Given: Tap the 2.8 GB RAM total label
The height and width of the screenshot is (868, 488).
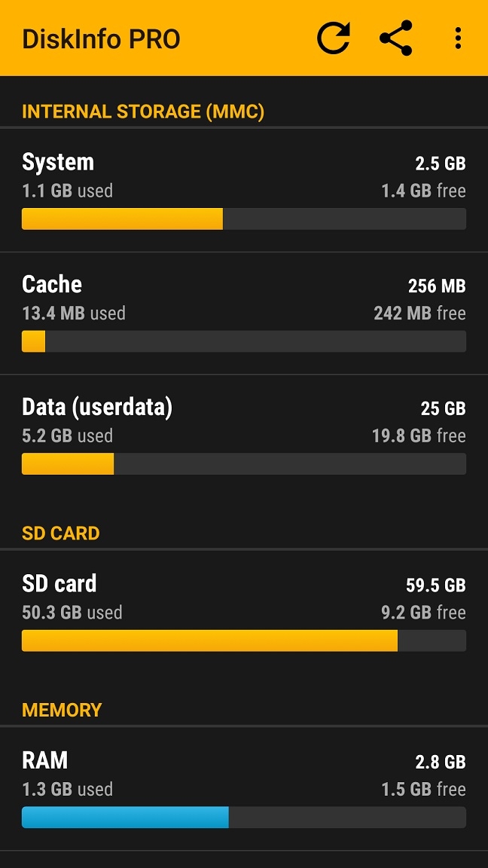Looking at the screenshot, I should (x=441, y=763).
